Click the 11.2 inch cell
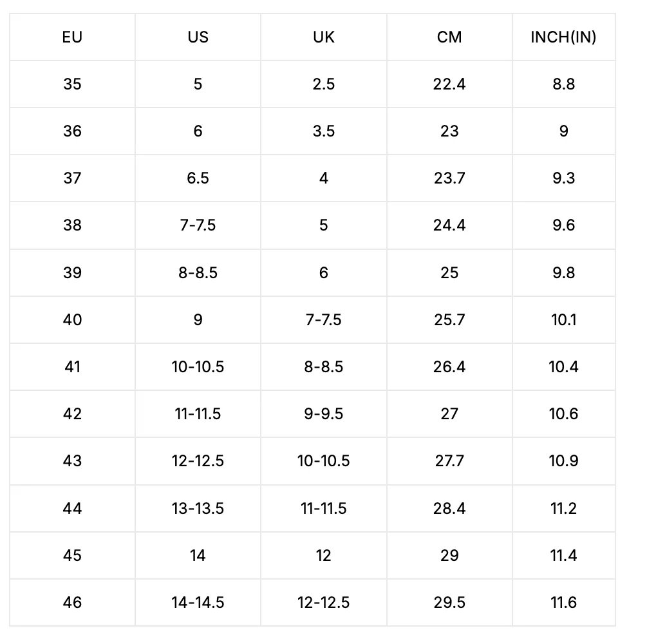647x644 pixels. point(563,509)
